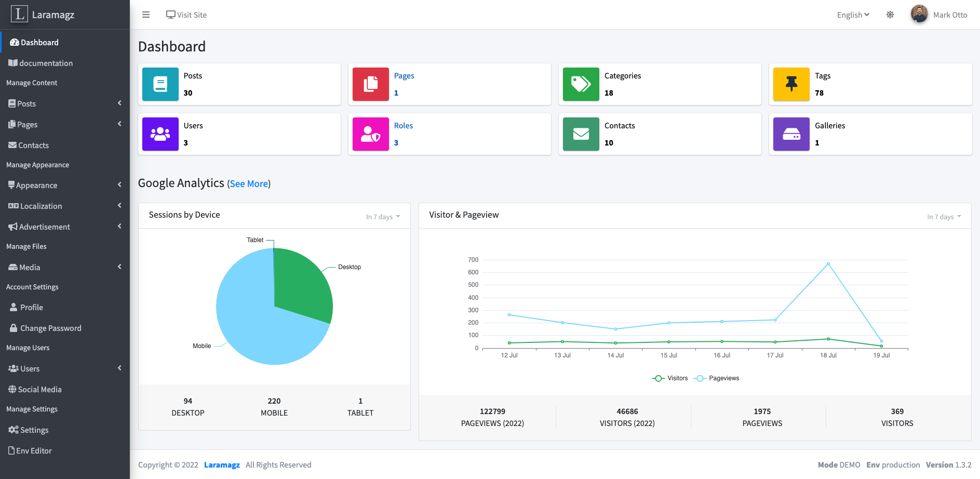Toggle Visitors series in chart legend
Screen dimensions: 980x479
tap(670, 378)
